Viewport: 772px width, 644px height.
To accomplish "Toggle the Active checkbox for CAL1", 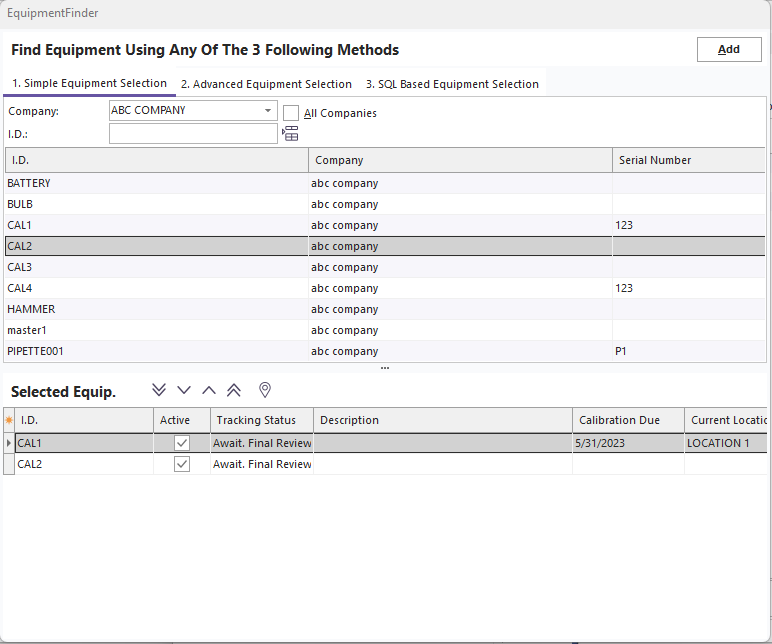I will point(182,443).
